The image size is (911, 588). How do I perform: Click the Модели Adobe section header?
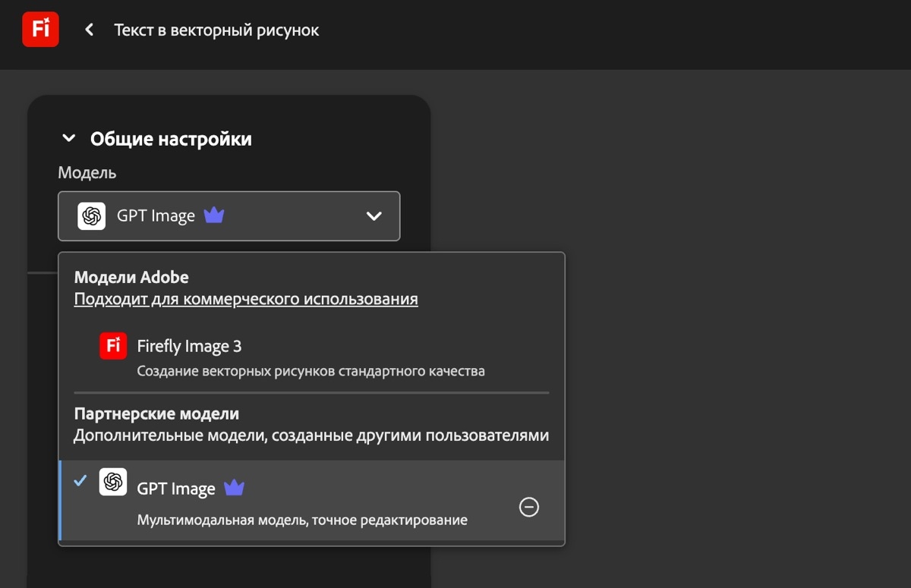click(x=131, y=276)
